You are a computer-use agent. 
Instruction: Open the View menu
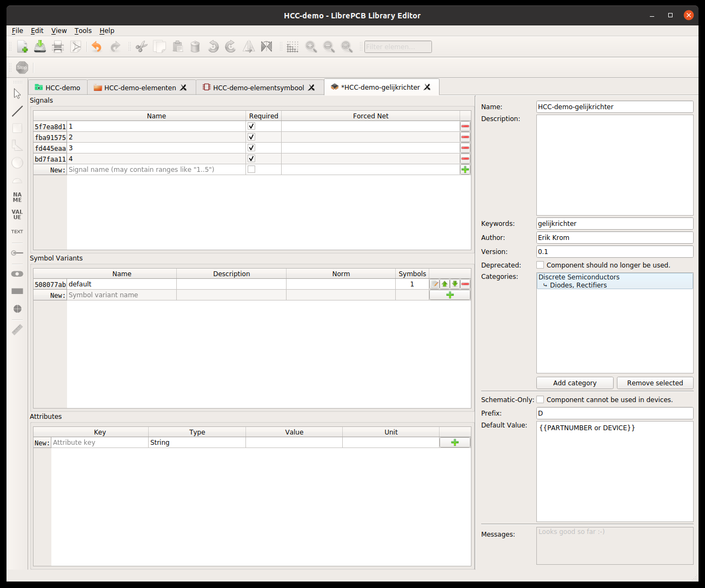pyautogui.click(x=59, y=31)
